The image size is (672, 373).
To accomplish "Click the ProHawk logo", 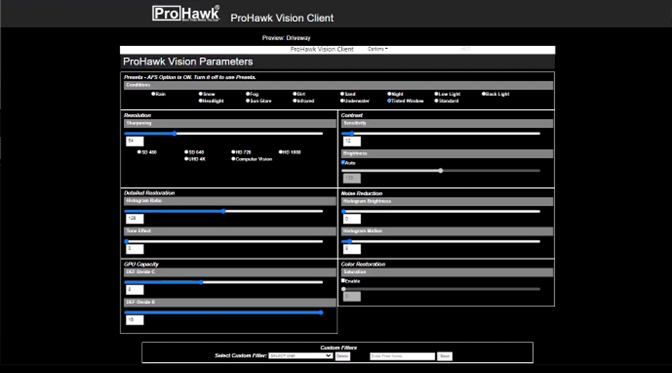I will [186, 13].
